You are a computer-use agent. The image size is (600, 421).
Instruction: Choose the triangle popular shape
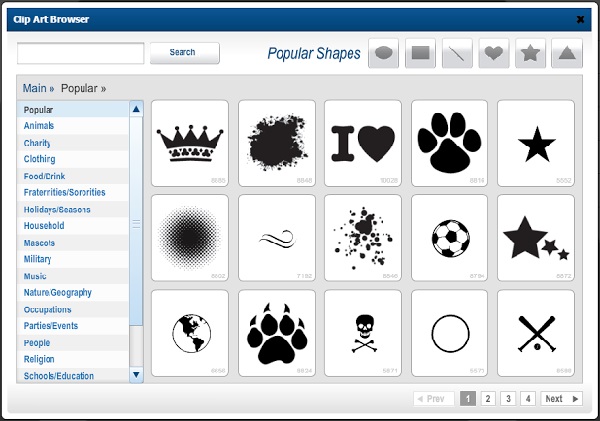coord(566,53)
